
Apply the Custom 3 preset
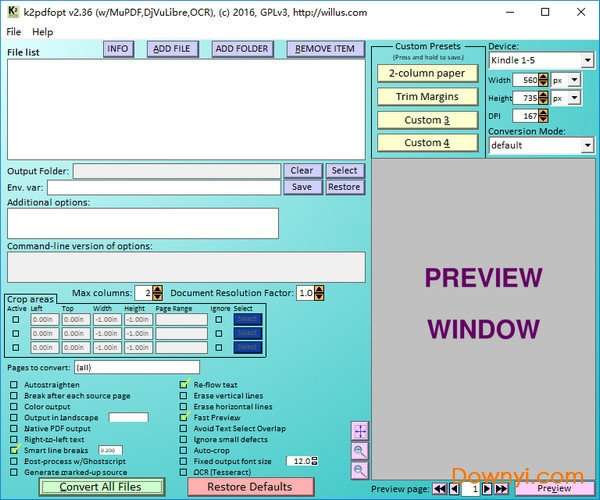427,120
